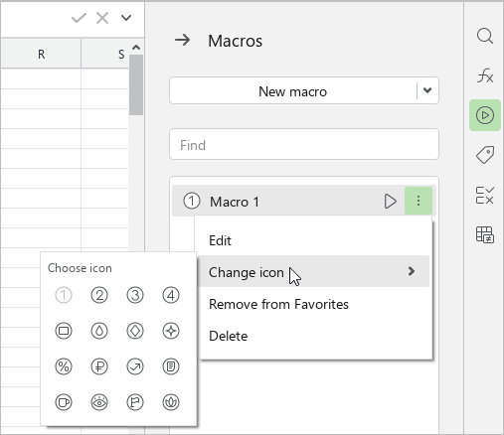Image resolution: width=504 pixels, height=435 pixels.
Task: Click the Macros play-circle sidebar icon
Action: (485, 115)
